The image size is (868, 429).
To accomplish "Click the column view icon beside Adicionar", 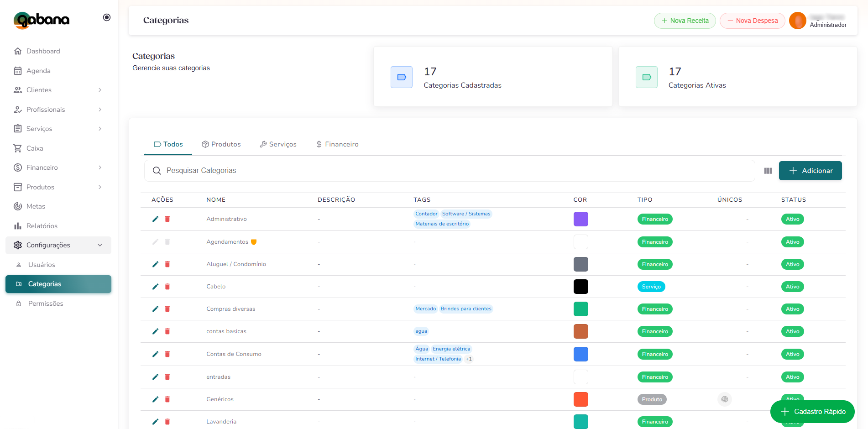I will tap(768, 171).
